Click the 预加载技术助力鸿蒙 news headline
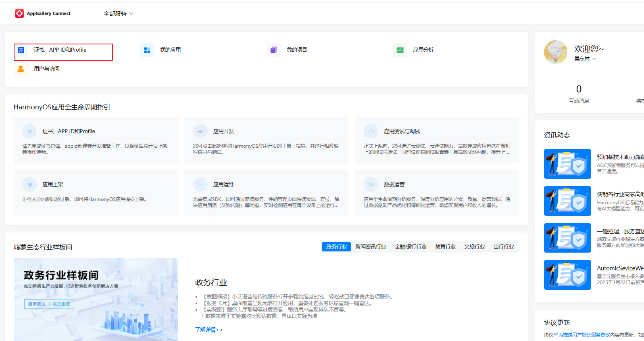 click(620, 157)
